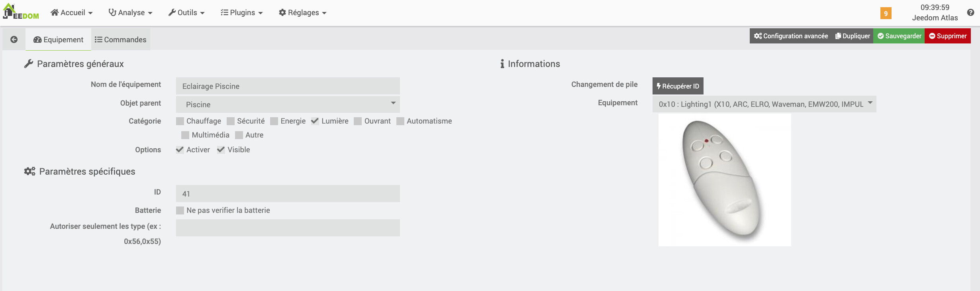
Task: Click the Nom de l'équipement text field
Action: 288,86
